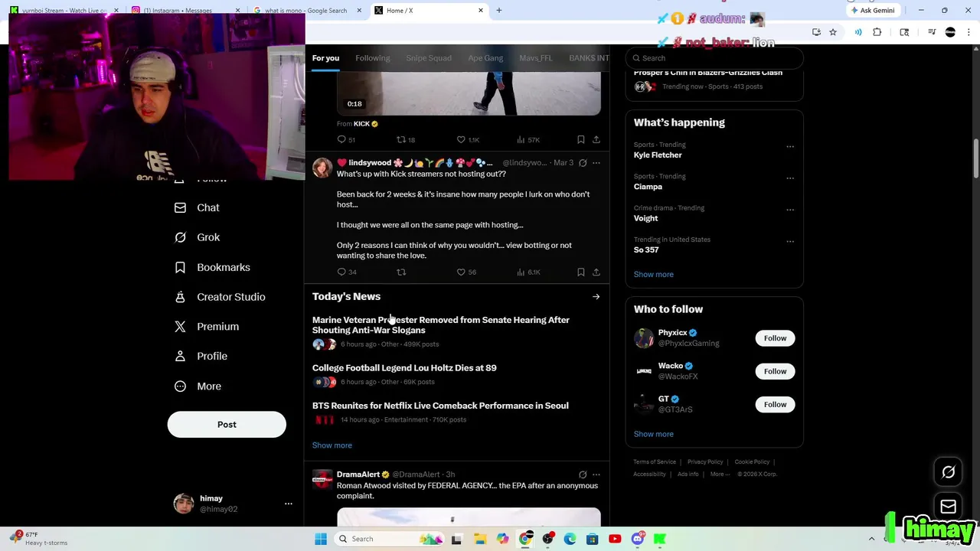Image resolution: width=980 pixels, height=551 pixels.
Task: Reply to the KICK video post (51 replies)
Action: point(341,139)
